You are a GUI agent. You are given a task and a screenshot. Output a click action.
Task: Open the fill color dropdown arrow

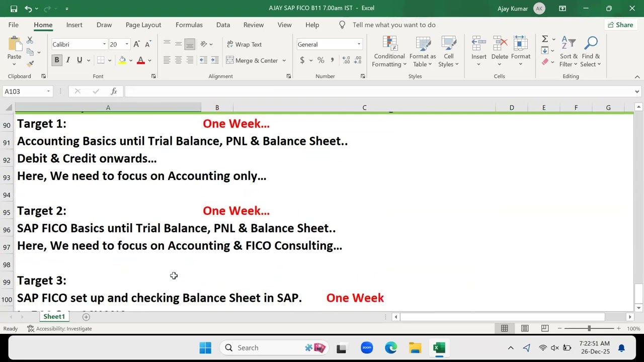click(131, 60)
